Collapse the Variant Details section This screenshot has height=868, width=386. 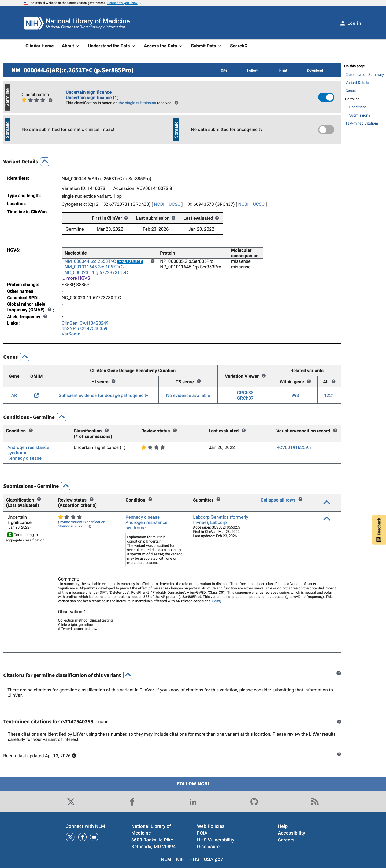coord(45,161)
